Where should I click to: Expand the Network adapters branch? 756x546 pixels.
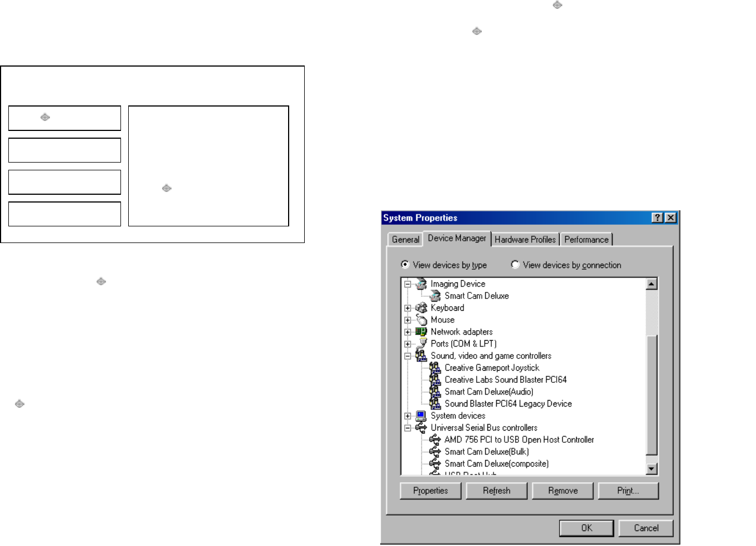click(x=407, y=332)
